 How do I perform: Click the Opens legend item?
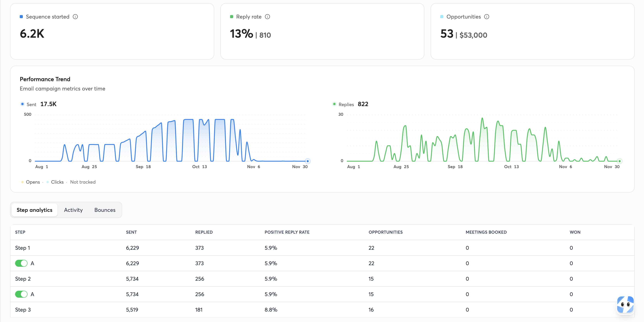click(x=31, y=182)
